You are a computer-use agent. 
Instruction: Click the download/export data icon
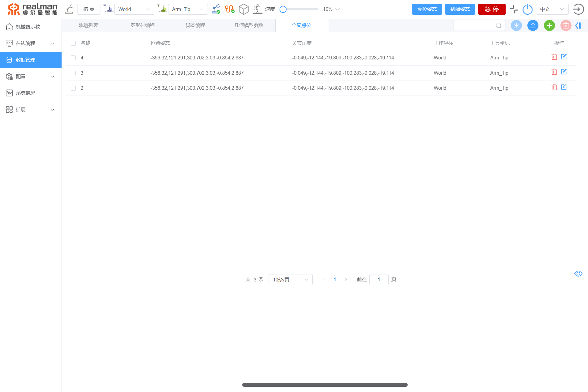point(517,25)
